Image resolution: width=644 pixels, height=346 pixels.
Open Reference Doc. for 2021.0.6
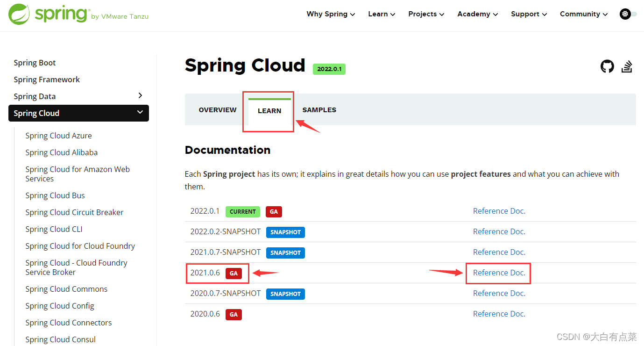pyautogui.click(x=499, y=273)
